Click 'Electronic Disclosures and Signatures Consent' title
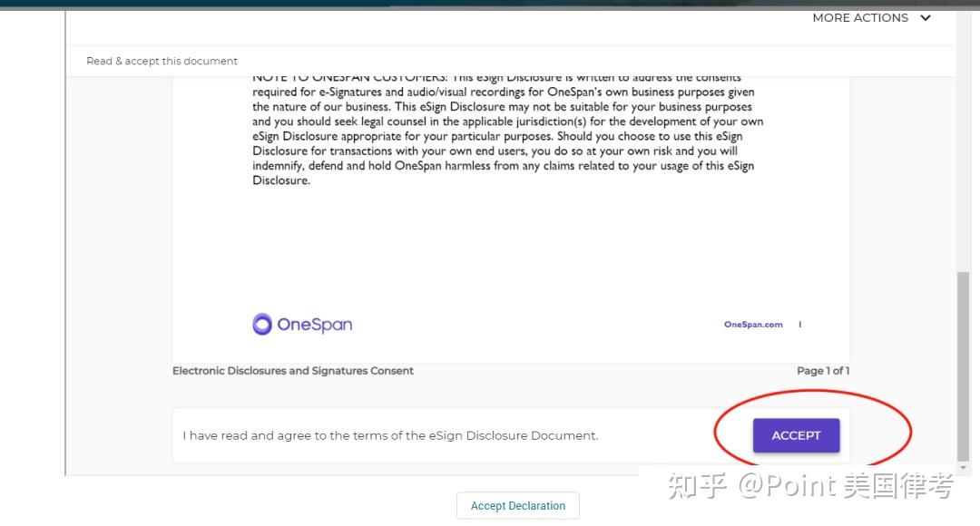 [292, 370]
